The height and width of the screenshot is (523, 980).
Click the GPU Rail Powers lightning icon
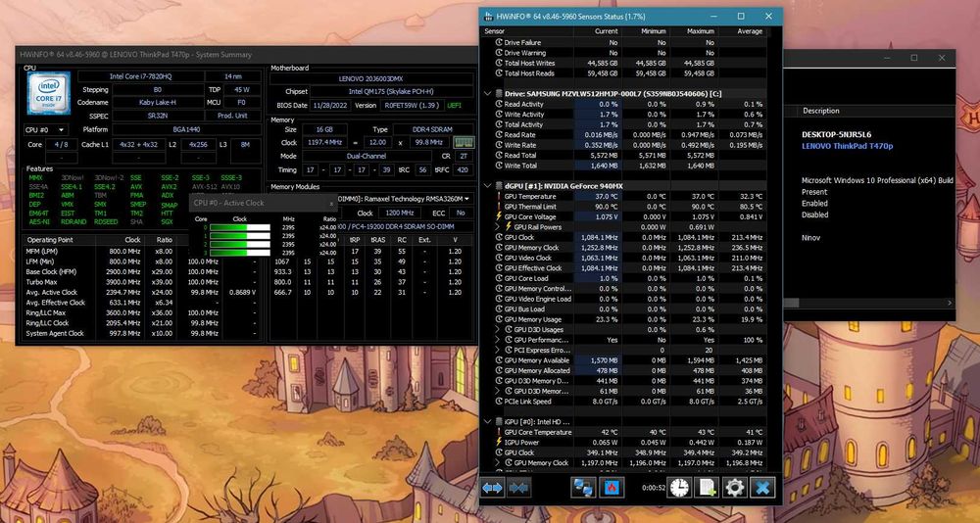508,227
